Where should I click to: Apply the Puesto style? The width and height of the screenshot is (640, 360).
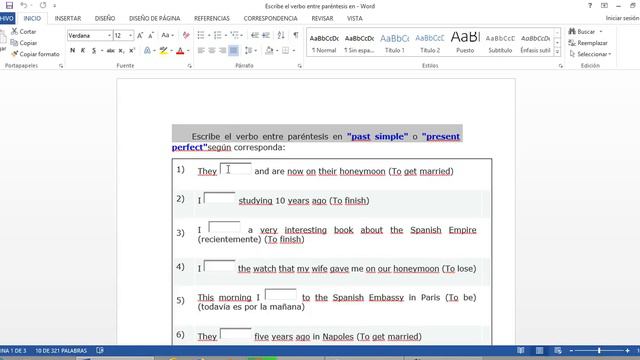click(x=465, y=43)
